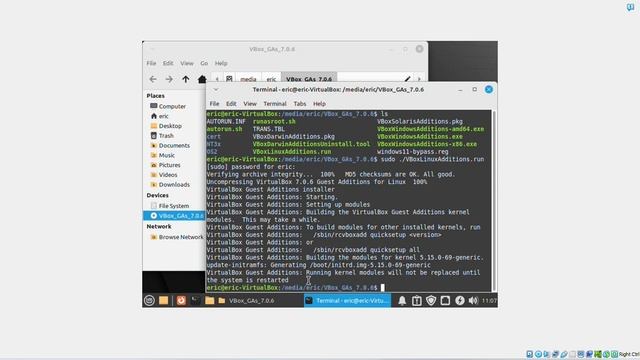Open the terminal window menu chevron
The image size is (640, 360).
tap(216, 89)
